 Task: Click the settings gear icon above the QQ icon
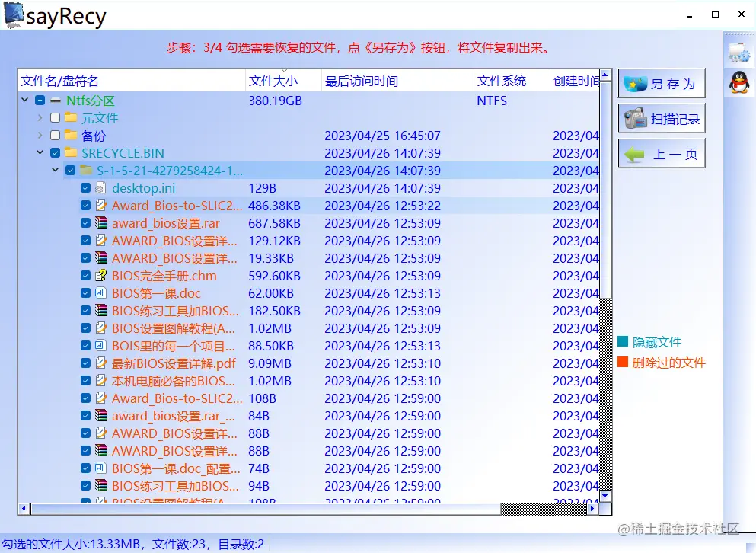pyautogui.click(x=738, y=53)
